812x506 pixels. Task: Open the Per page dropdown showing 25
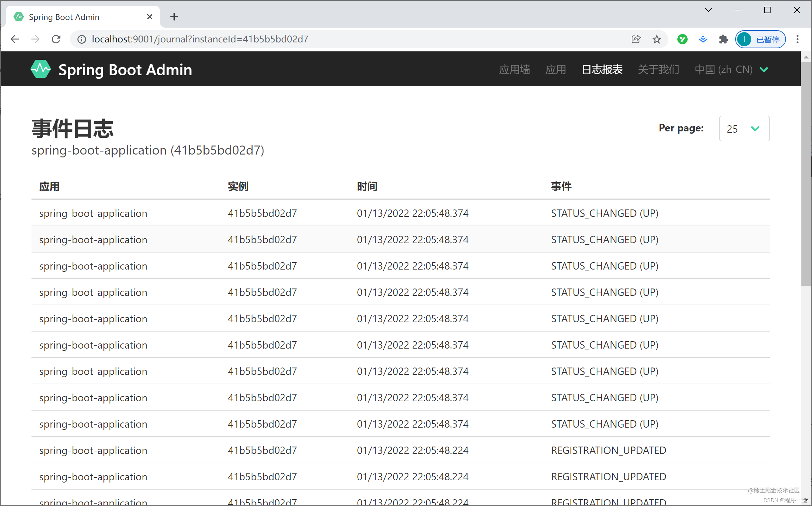click(744, 129)
